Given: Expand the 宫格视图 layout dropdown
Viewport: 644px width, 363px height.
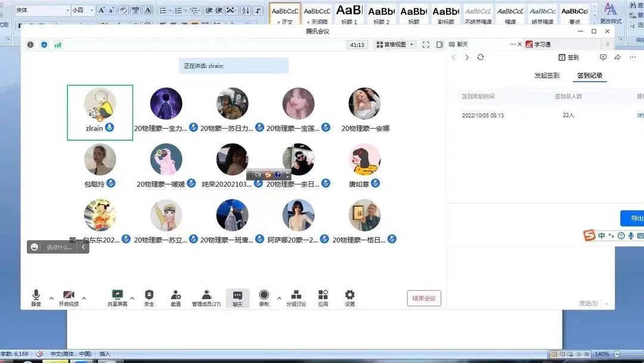Looking at the screenshot, I should point(395,45).
